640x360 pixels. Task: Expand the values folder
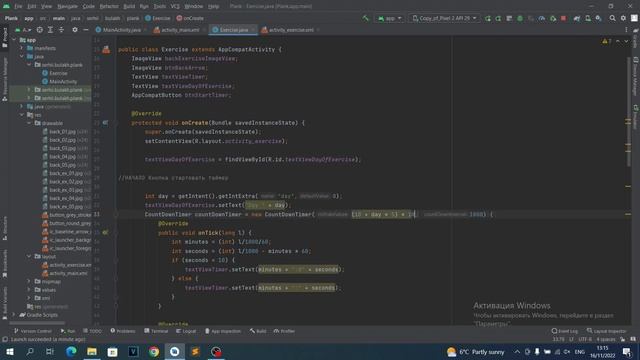29,290
